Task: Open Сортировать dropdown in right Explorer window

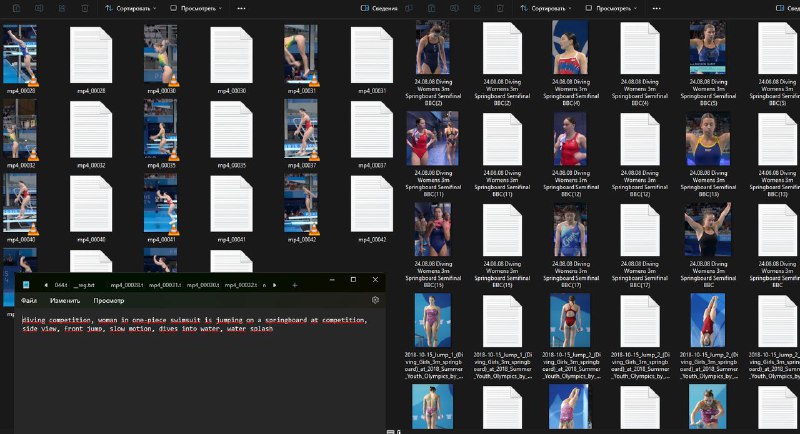Action: (545, 8)
